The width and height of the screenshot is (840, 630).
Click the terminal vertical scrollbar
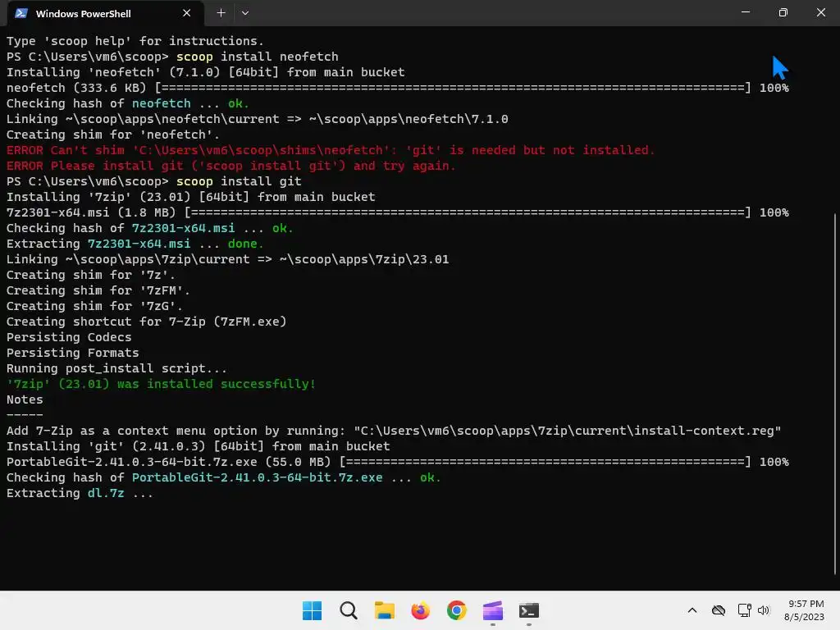coord(836,394)
